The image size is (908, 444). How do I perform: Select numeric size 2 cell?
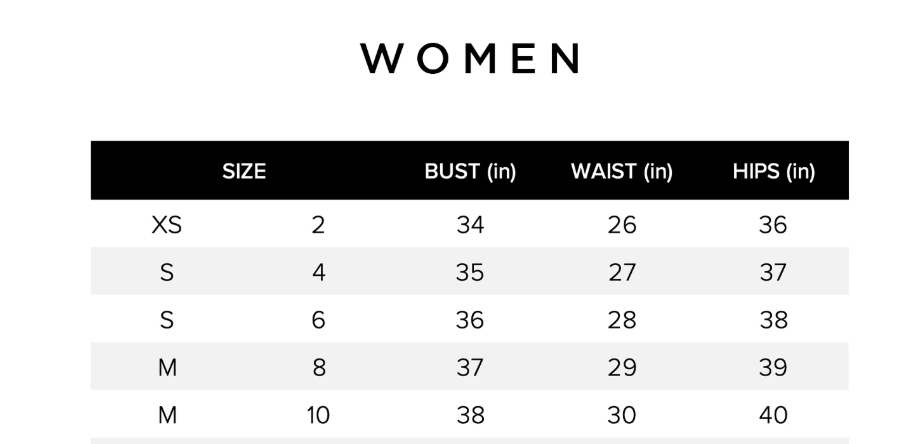coord(318,225)
